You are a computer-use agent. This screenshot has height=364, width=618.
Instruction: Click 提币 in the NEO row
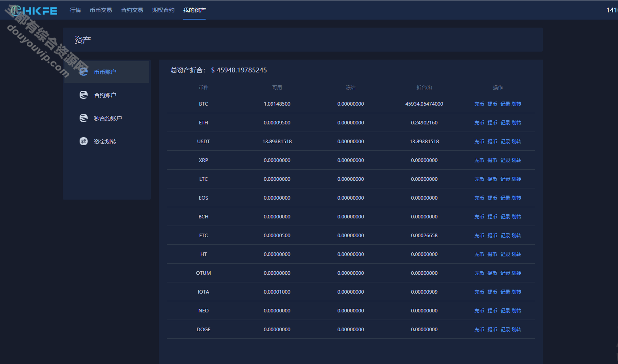click(492, 311)
